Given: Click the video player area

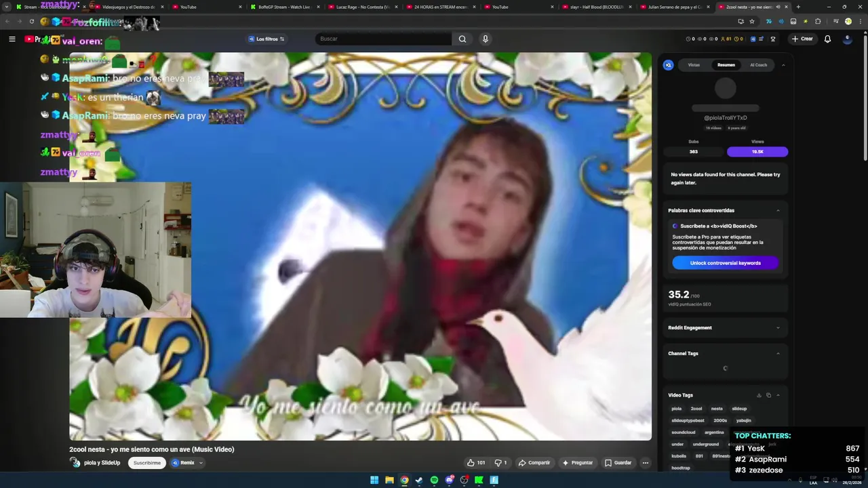Looking at the screenshot, I should pyautogui.click(x=360, y=247).
